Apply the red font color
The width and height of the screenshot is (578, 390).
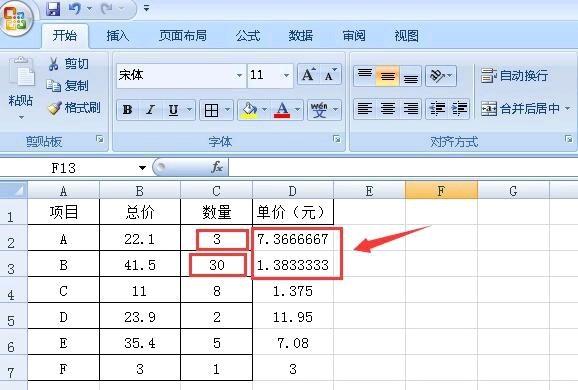[x=282, y=110]
